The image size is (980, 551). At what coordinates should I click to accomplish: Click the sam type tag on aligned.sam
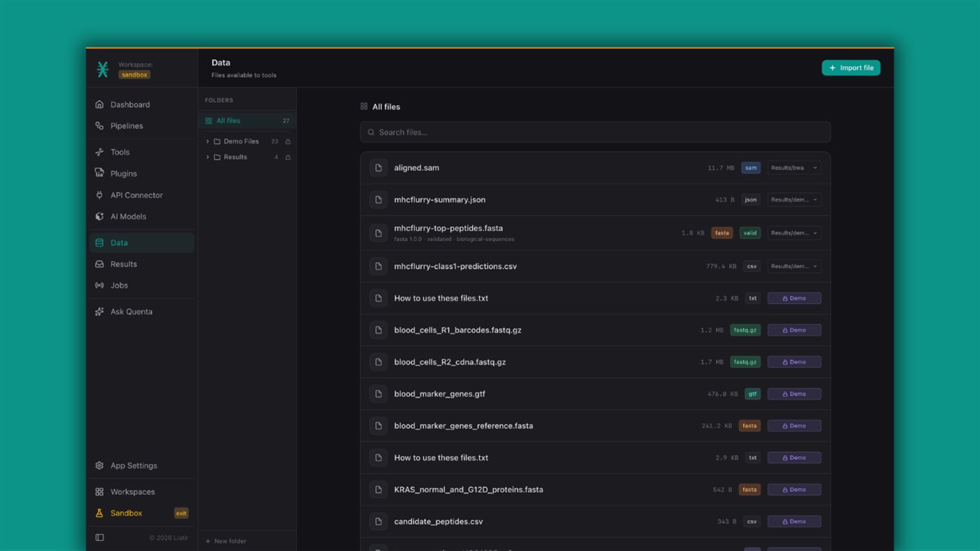751,168
